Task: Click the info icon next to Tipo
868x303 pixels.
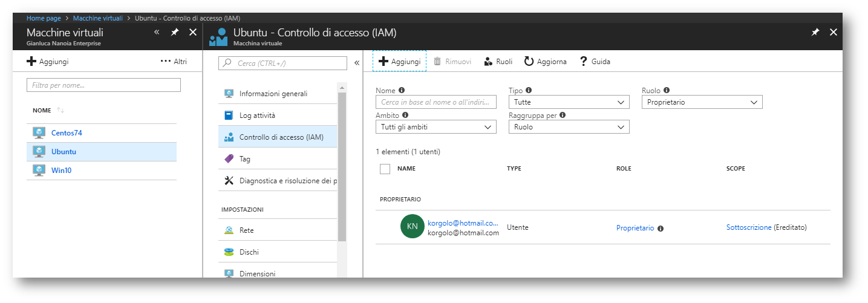Action: (x=529, y=90)
